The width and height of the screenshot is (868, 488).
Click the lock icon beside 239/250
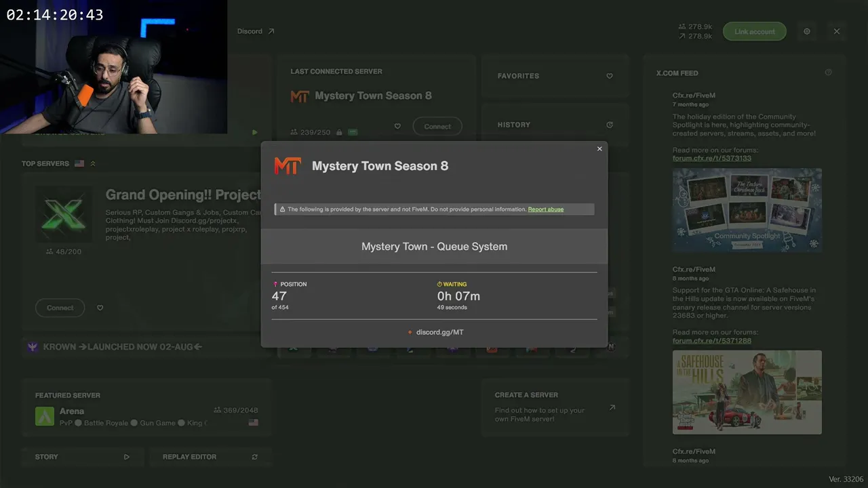click(x=339, y=132)
